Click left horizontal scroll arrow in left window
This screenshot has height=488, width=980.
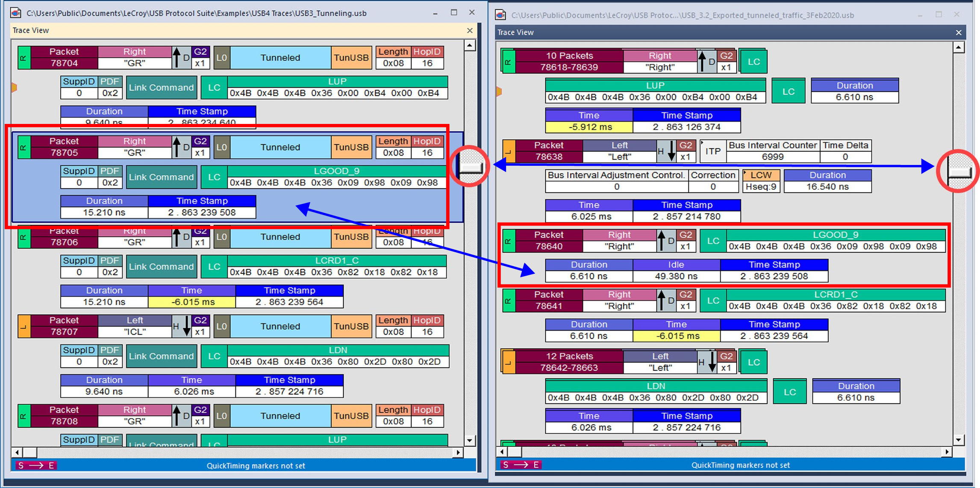(x=17, y=452)
